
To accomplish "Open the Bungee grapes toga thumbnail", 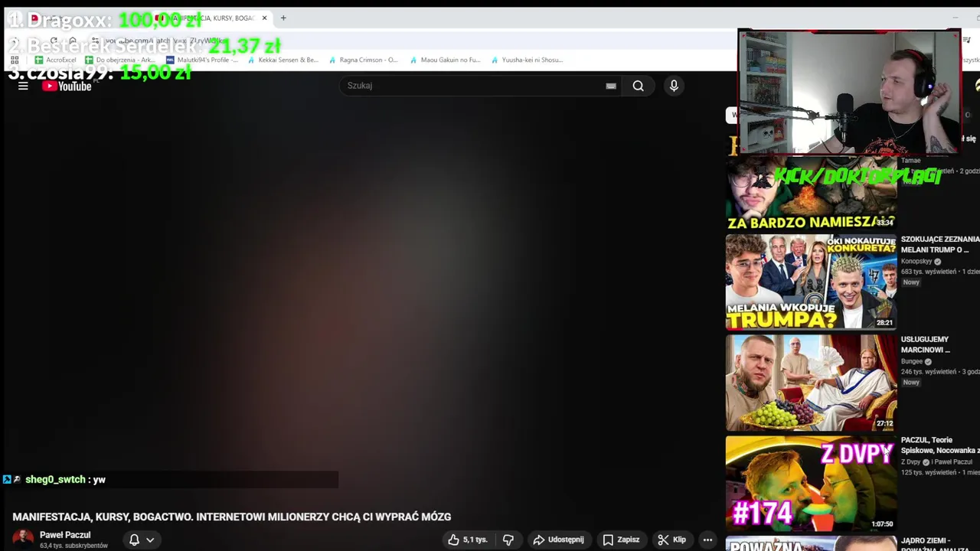I will coord(811,383).
